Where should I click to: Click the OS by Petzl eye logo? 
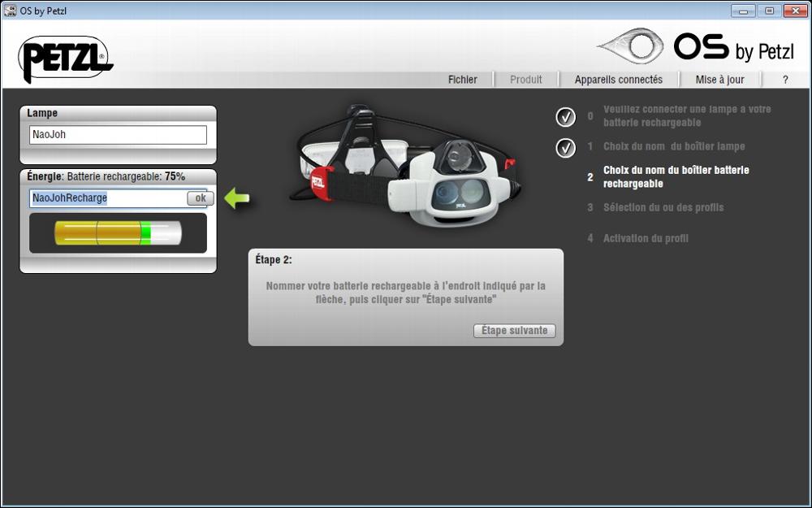(x=631, y=46)
